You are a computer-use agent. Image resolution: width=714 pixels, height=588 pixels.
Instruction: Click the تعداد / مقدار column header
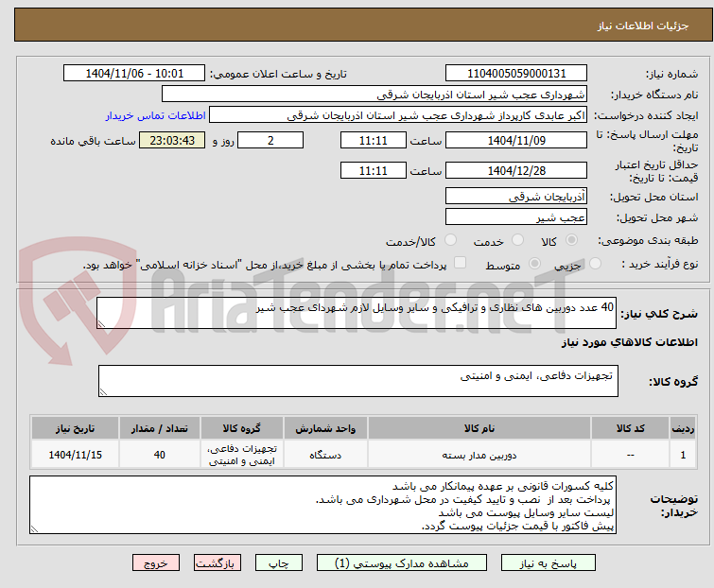click(x=160, y=428)
